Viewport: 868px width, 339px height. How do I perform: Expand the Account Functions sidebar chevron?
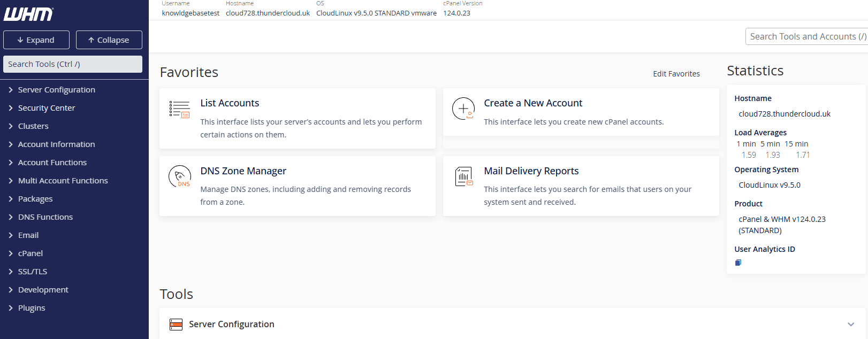coord(11,163)
